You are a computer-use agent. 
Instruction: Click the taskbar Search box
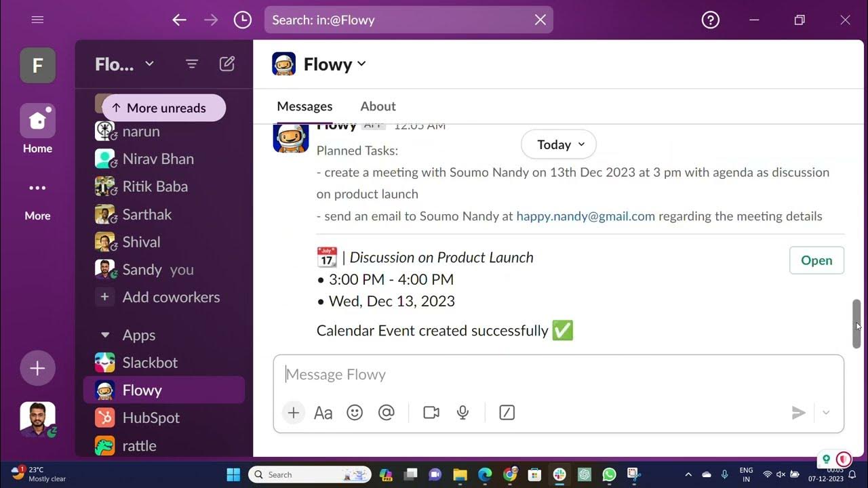[x=310, y=474]
